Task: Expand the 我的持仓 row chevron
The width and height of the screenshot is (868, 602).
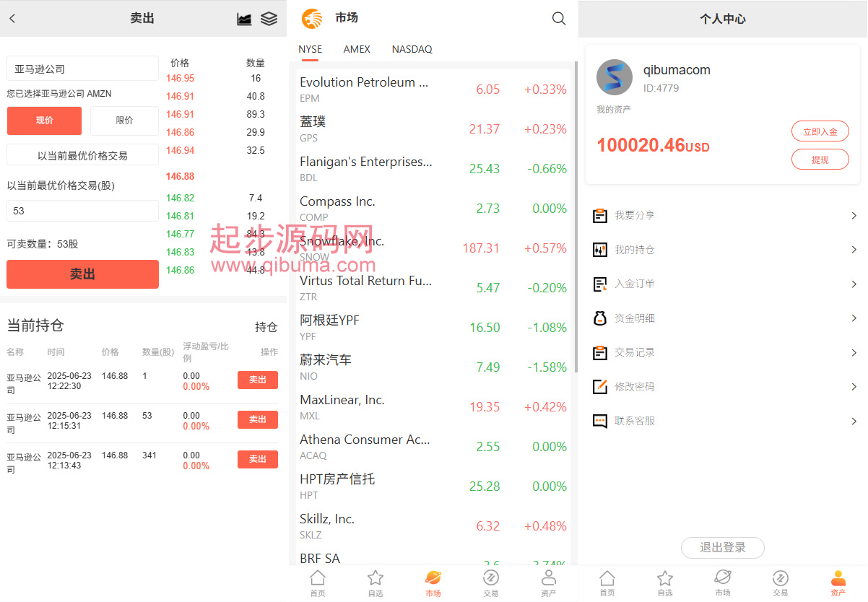Action: coord(854,250)
